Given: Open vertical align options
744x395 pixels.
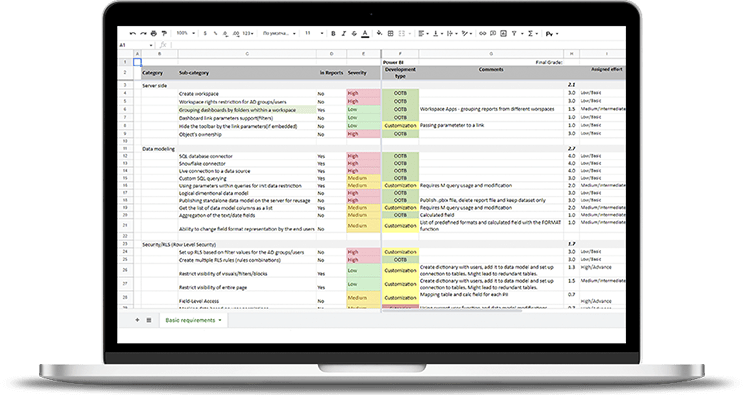Looking at the screenshot, I should point(437,33).
